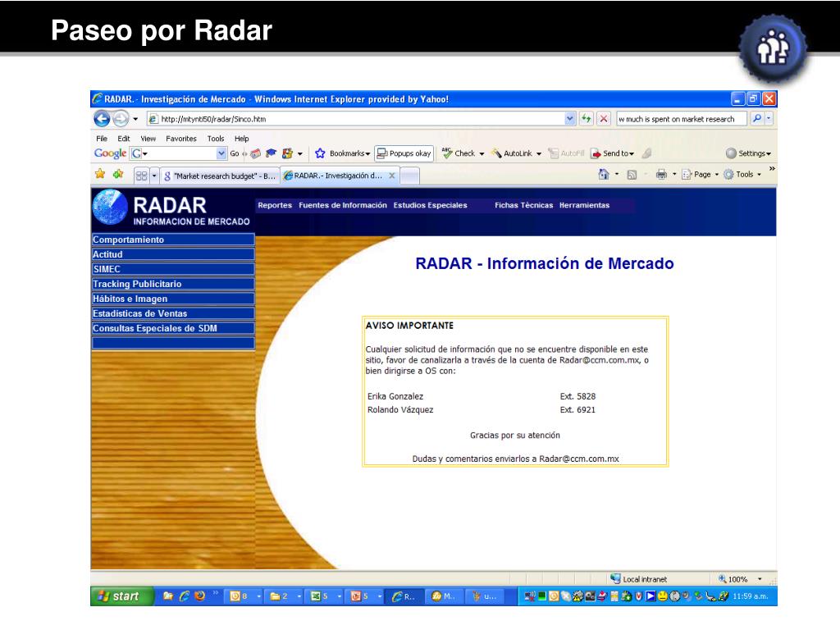Click the browser Forward arrow button

coord(121,118)
